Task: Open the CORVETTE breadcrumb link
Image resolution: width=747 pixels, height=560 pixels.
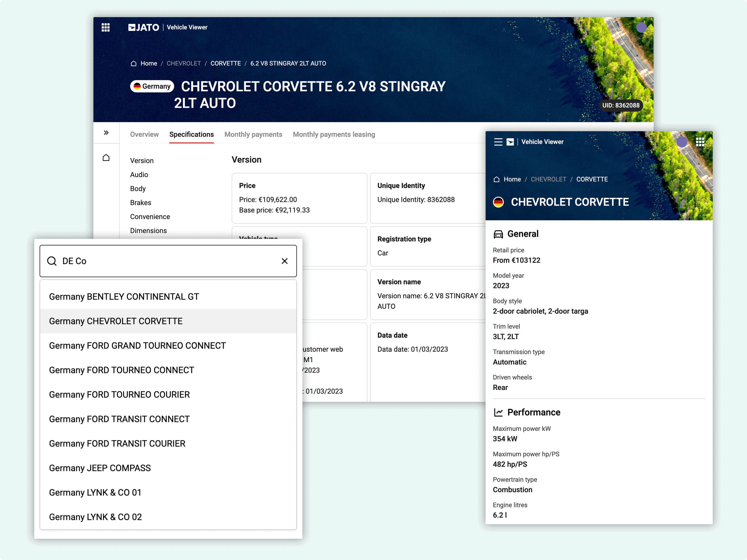Action: click(226, 63)
